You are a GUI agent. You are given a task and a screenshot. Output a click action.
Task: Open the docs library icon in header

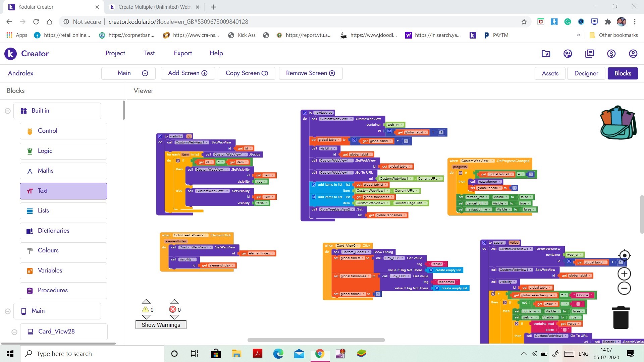(589, 54)
